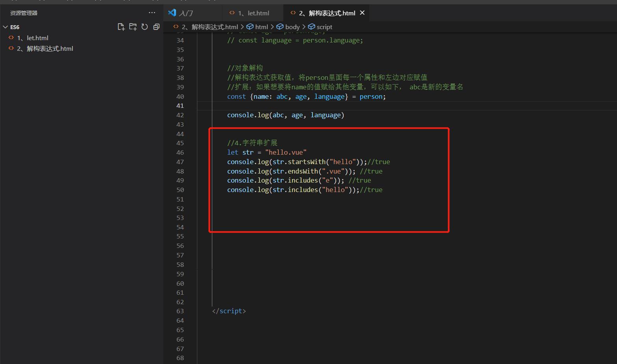Click the endsWith method call on line 48
The image size is (617, 364).
303,171
